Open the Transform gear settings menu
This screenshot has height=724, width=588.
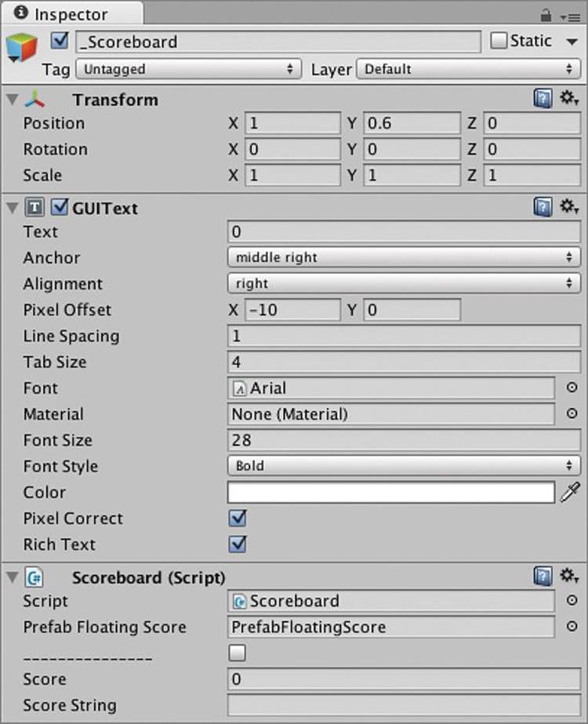pyautogui.click(x=569, y=98)
